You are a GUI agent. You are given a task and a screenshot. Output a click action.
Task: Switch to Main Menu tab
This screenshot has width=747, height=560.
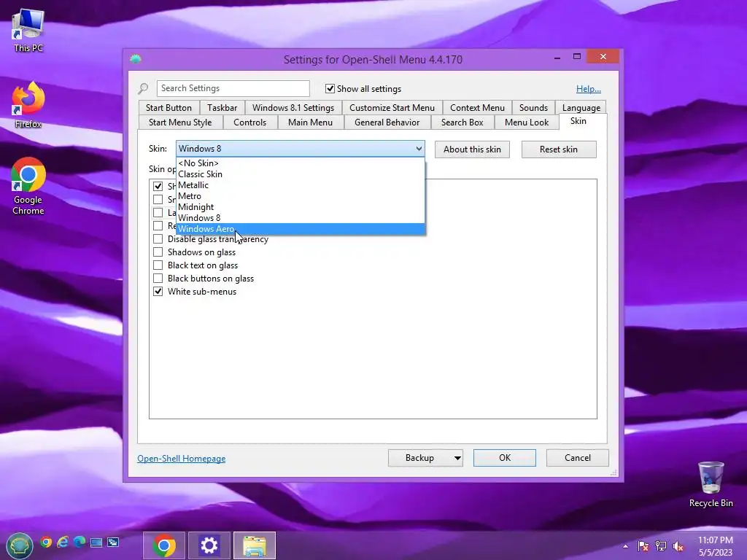[x=310, y=122]
